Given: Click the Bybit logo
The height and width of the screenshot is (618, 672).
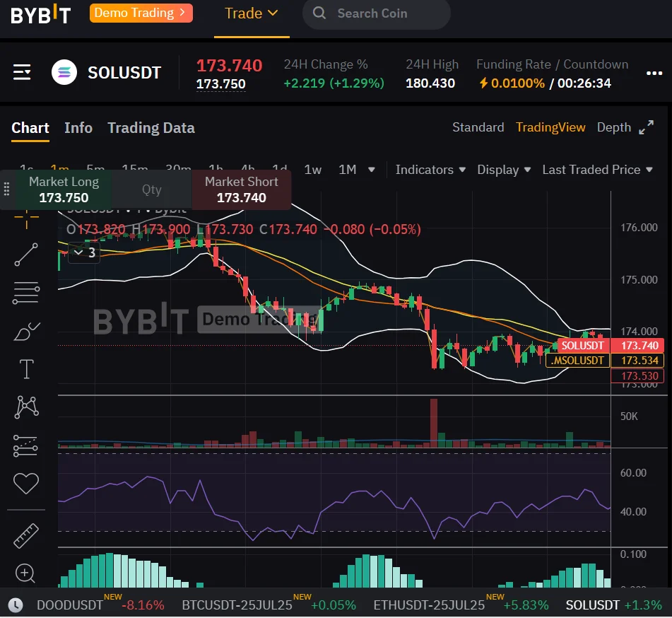Looking at the screenshot, I should pyautogui.click(x=41, y=14).
